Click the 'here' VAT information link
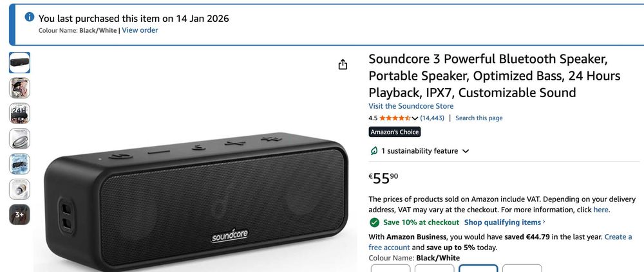644x272 pixels. (x=600, y=210)
